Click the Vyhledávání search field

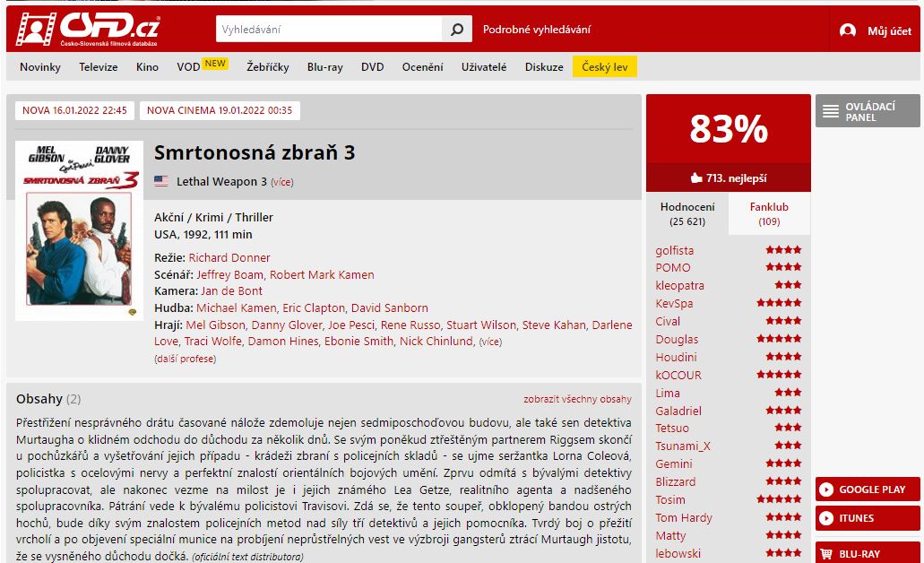coord(329,29)
